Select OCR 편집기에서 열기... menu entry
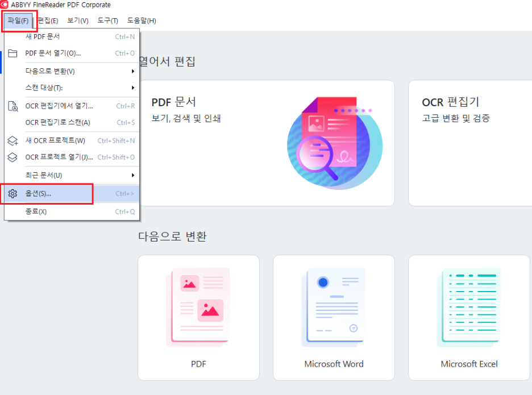Screen dimensions: 532x395 point(72,106)
